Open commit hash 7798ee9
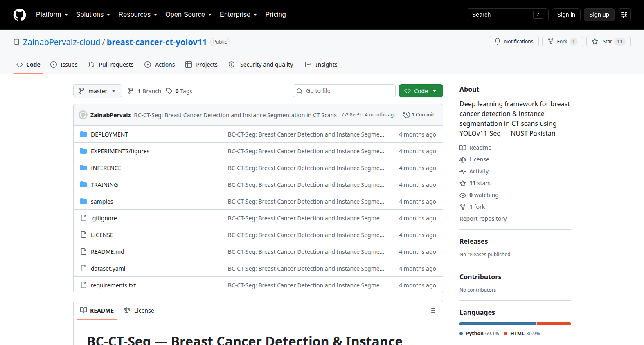Screen dimensions: 644x345 [x=351, y=115]
